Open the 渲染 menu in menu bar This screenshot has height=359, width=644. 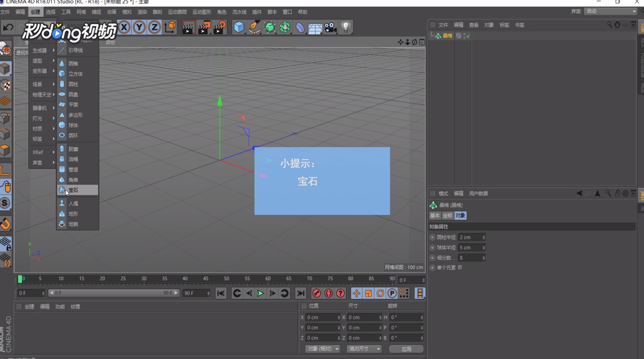pyautogui.click(x=142, y=12)
